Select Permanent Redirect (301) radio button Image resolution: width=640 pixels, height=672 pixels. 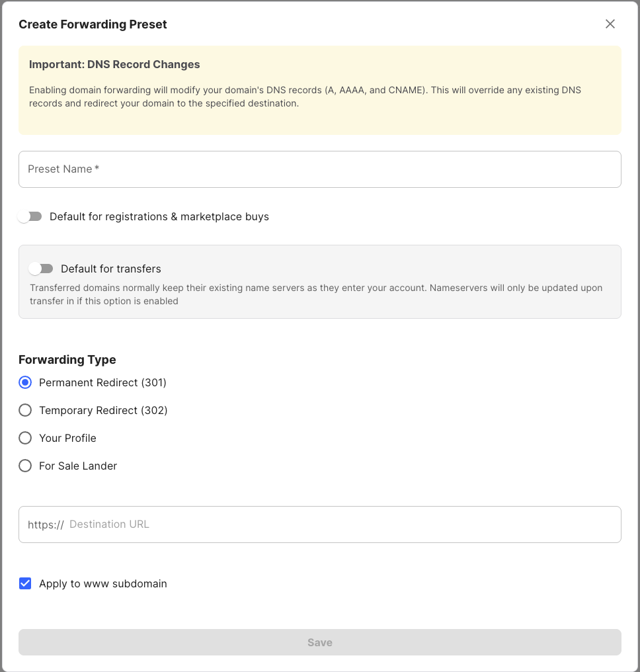(25, 382)
